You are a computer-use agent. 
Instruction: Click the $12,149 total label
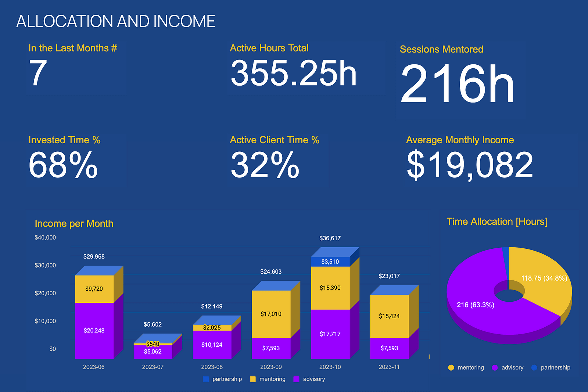[212, 306]
